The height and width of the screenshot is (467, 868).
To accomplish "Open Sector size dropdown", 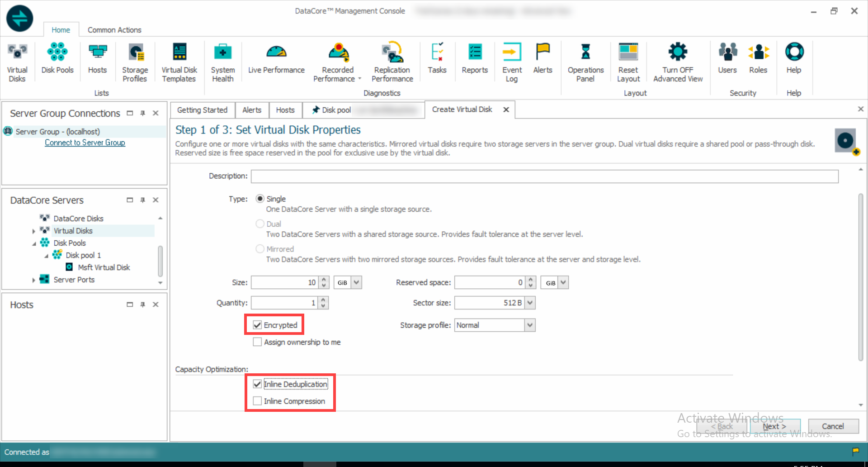I will [x=530, y=303].
